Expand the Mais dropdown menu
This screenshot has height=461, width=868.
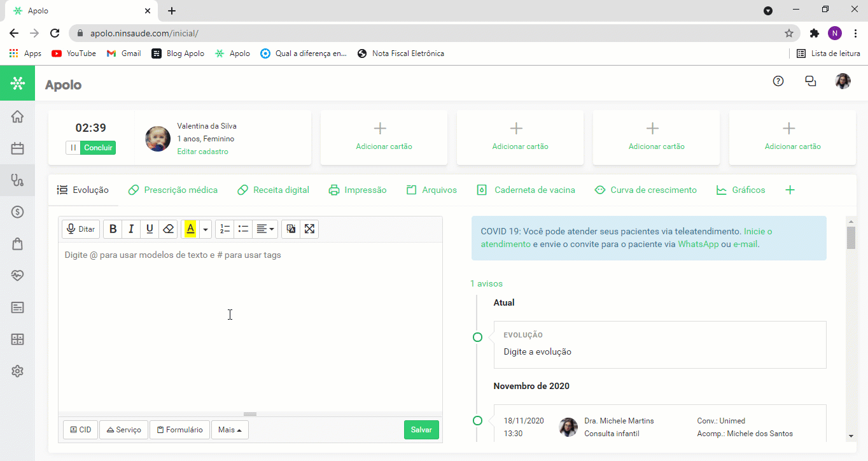(x=230, y=430)
